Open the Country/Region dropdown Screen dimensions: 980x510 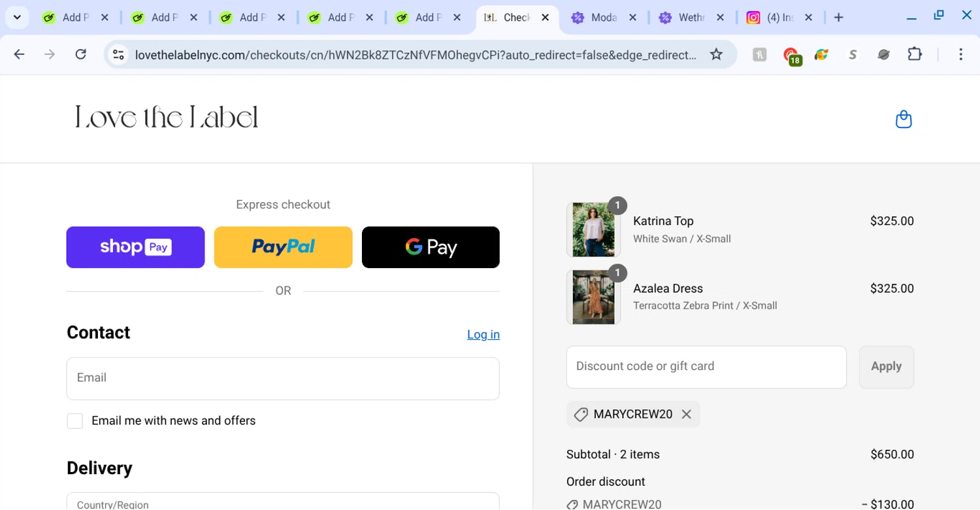[283, 501]
